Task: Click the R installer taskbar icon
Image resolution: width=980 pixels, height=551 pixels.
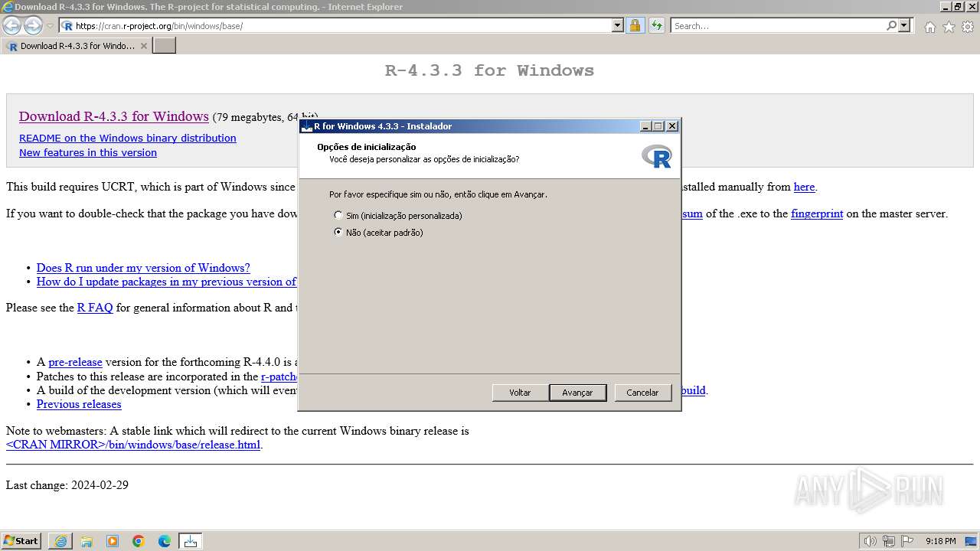Action: coord(191,541)
